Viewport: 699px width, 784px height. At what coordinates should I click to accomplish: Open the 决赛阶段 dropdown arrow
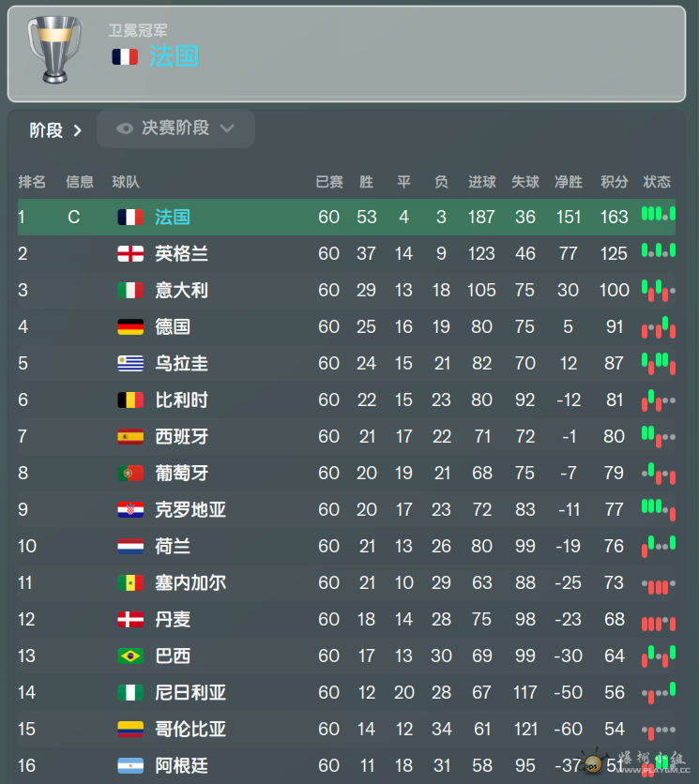point(227,129)
